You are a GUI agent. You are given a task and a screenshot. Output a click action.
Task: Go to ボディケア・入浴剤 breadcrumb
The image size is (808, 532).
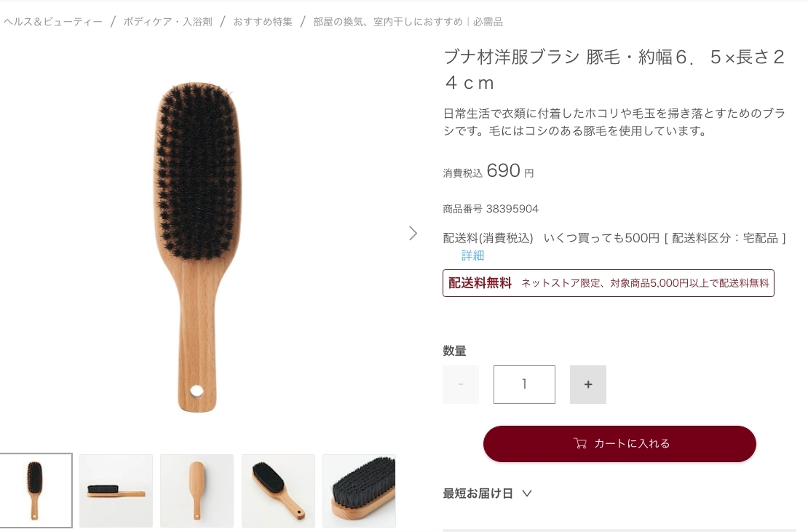coord(168,22)
